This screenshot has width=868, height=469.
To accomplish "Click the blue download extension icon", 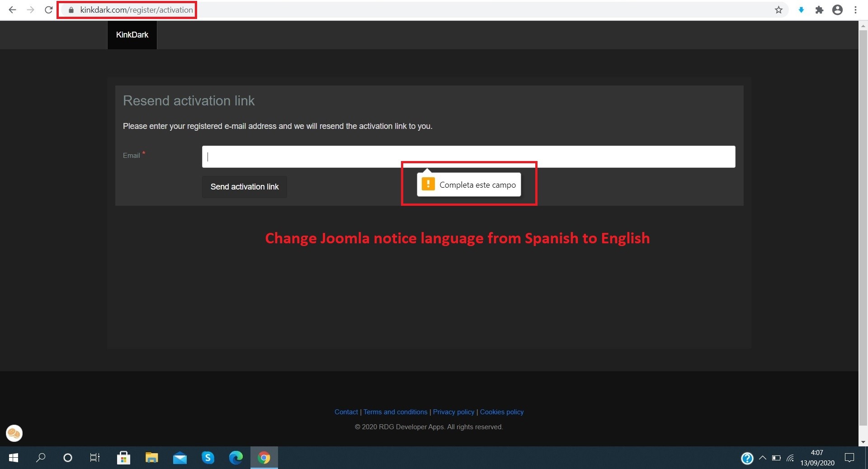I will [x=801, y=10].
